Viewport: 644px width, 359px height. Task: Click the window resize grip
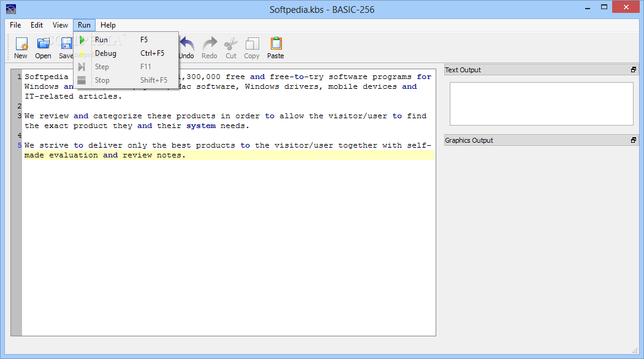(635, 350)
